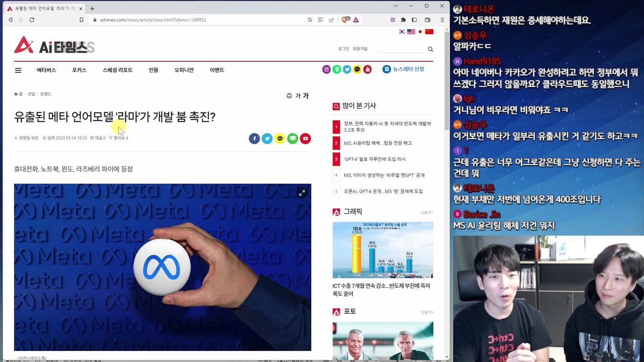Screen dimensions: 644x362
Task: Open the extensions puzzle-piece icon
Action: (x=403, y=20)
